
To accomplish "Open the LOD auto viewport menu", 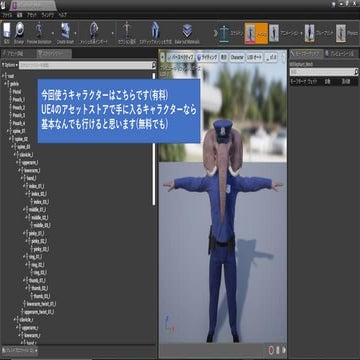I will pyautogui.click(x=255, y=57).
